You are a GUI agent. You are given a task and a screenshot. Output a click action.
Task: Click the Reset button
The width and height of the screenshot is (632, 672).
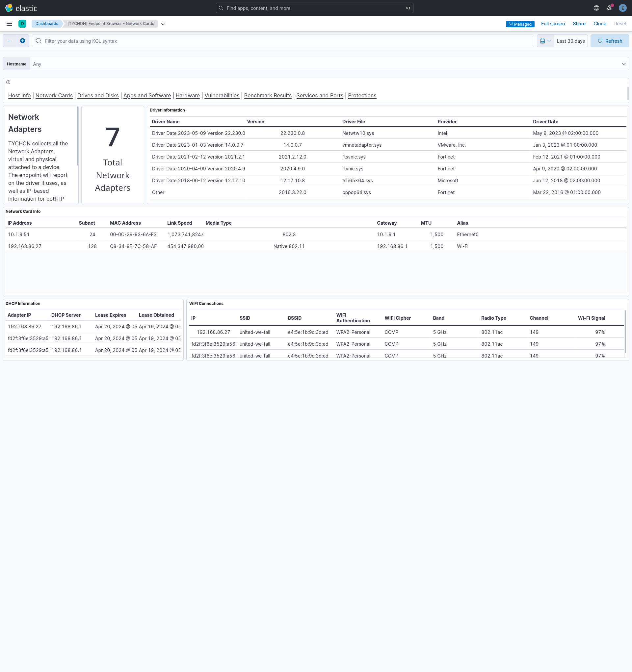[x=620, y=24]
